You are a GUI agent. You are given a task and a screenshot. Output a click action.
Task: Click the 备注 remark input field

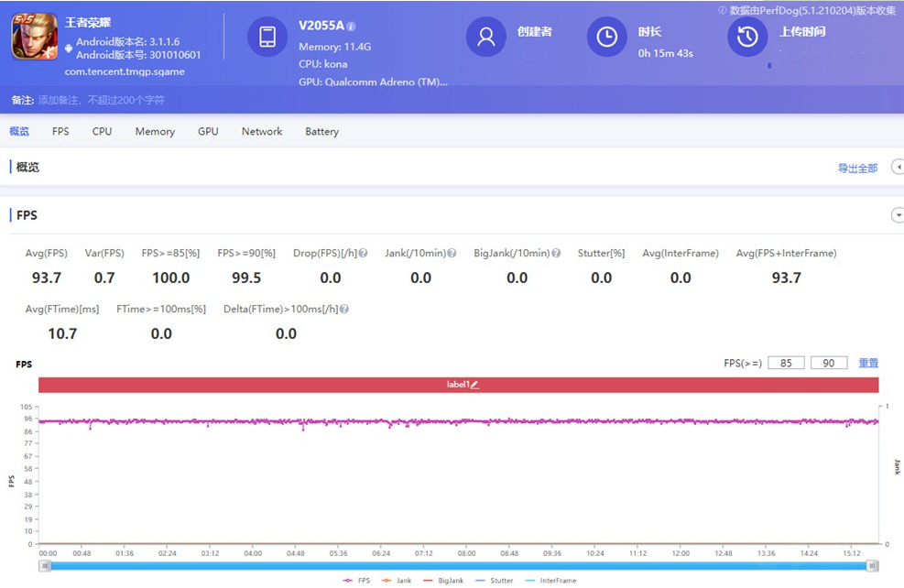point(102,101)
